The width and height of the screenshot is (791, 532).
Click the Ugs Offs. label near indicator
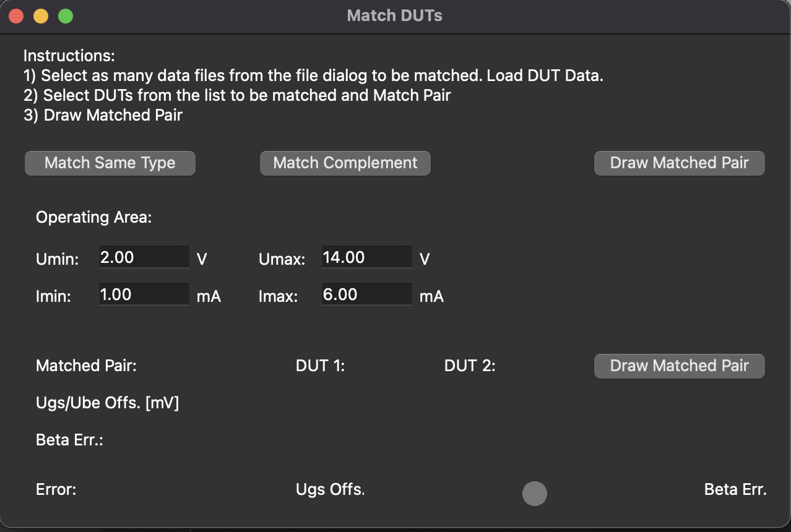(x=331, y=490)
